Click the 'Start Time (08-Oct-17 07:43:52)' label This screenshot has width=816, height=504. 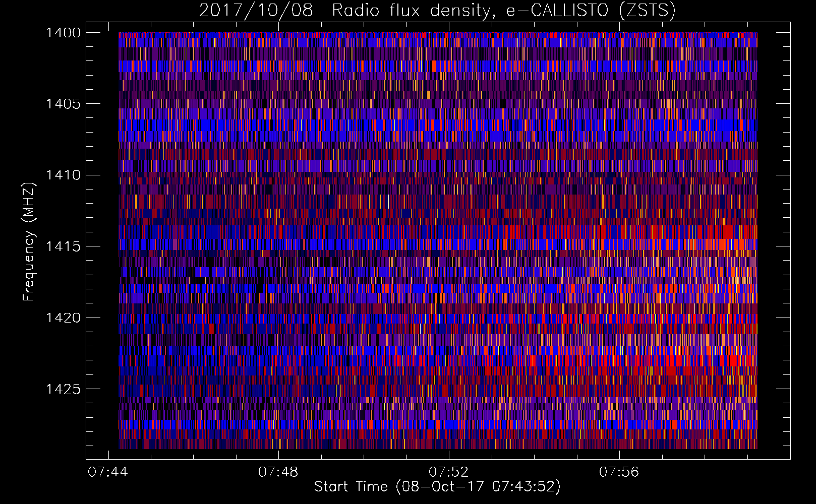coord(437,487)
